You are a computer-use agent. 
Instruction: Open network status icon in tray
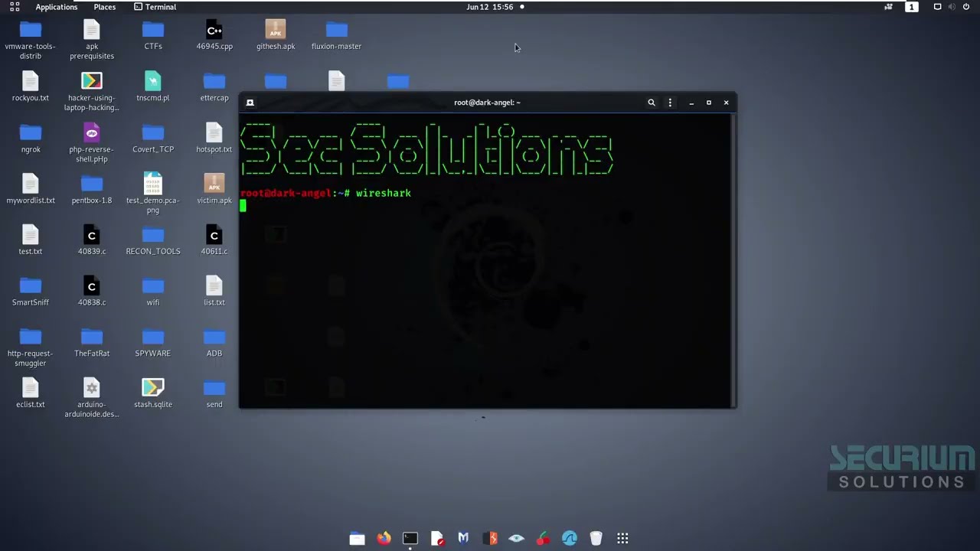(937, 7)
